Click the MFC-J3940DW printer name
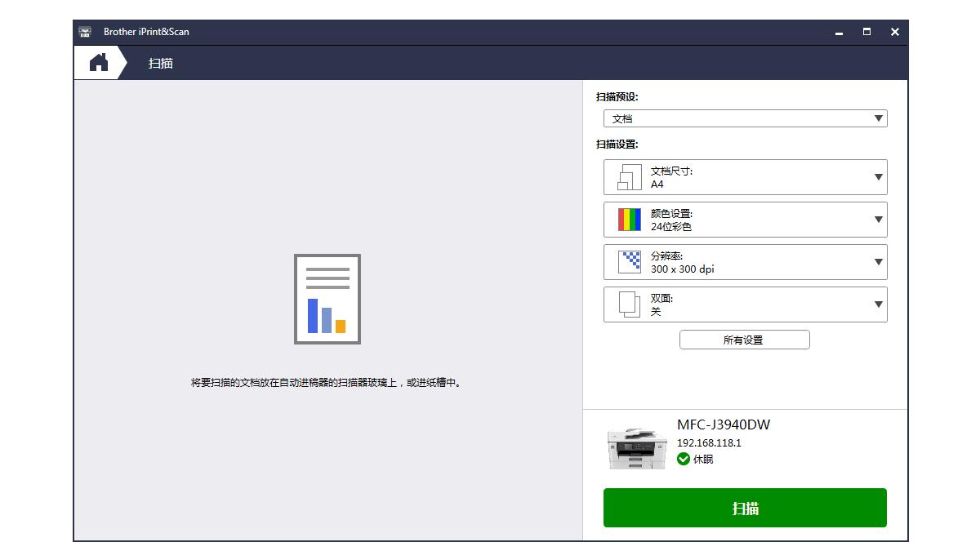This screenshot has height=560, width=980. coord(724,424)
